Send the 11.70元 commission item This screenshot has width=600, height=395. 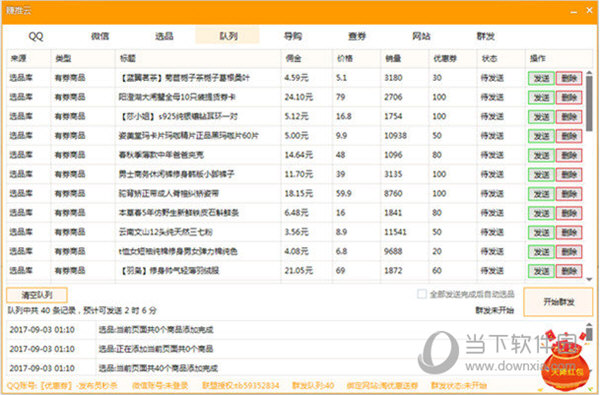[541, 175]
